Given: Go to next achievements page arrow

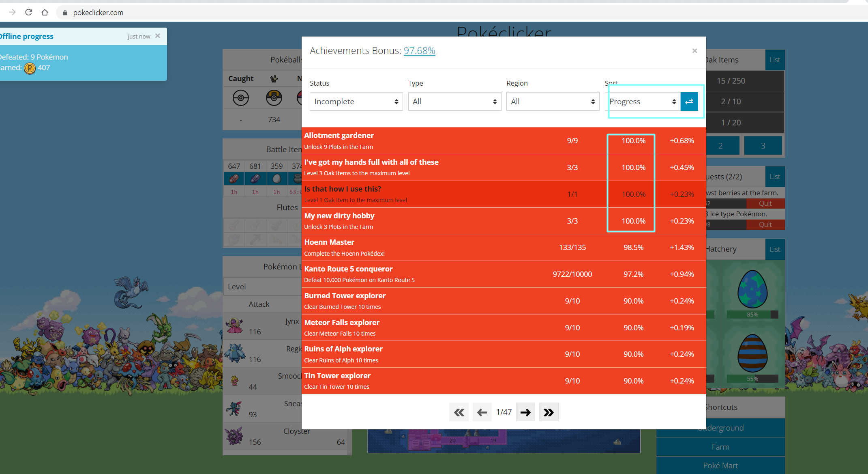Looking at the screenshot, I should point(525,412).
